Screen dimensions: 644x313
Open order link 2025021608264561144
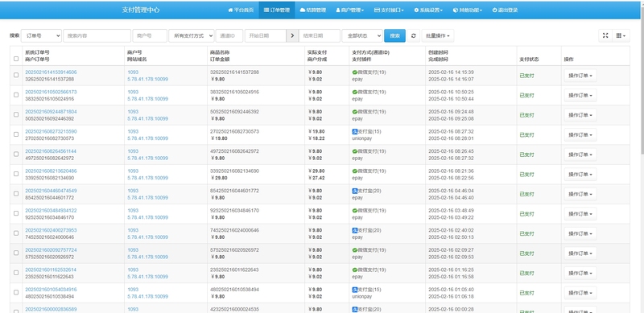click(51, 151)
